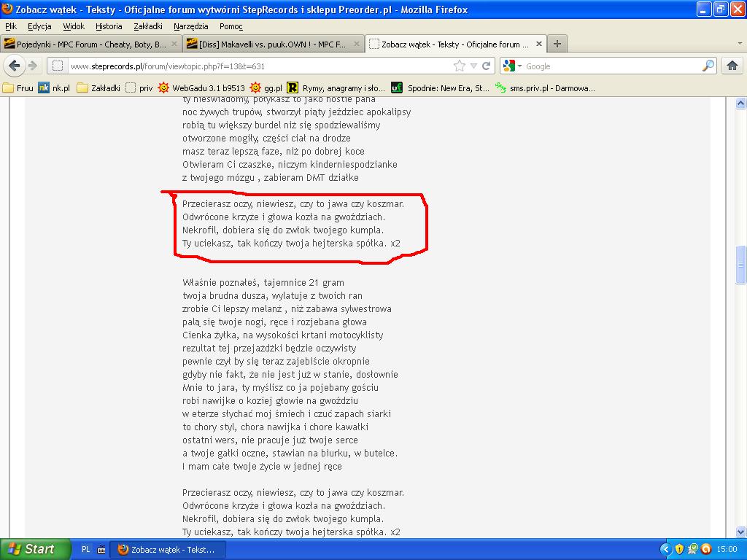Open the Fruu bookmark folder
The image size is (747, 560).
tap(18, 87)
